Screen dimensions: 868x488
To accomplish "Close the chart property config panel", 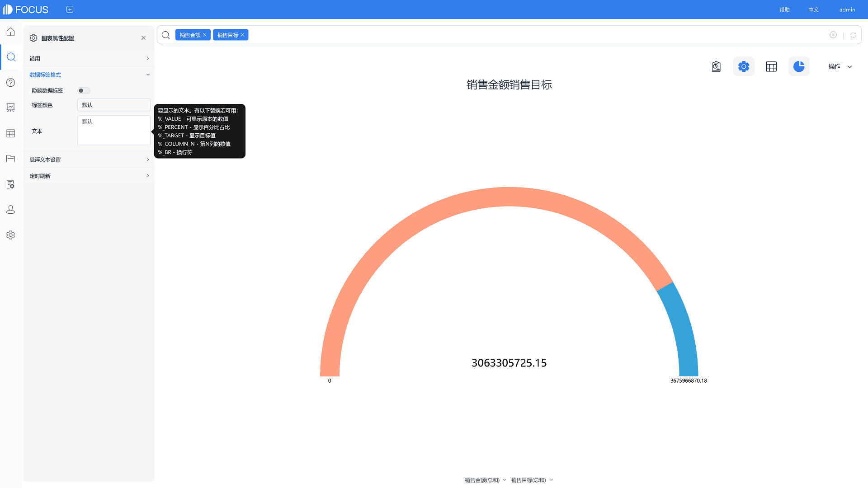I will tap(143, 38).
